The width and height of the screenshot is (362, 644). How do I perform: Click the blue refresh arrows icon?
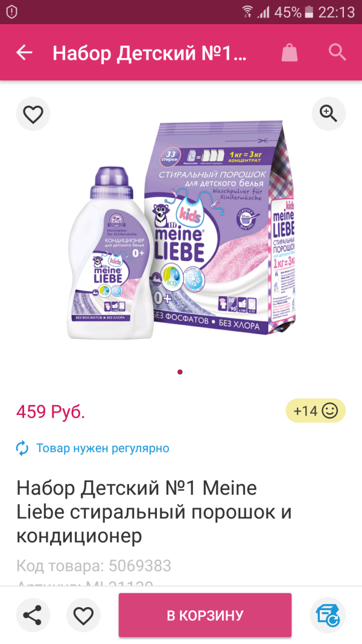[x=22, y=448]
